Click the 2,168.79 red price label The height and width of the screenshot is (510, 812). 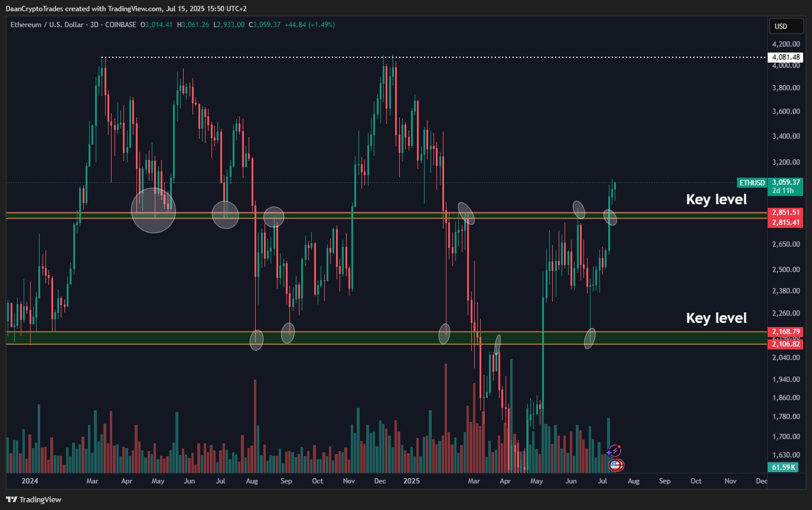pos(785,332)
